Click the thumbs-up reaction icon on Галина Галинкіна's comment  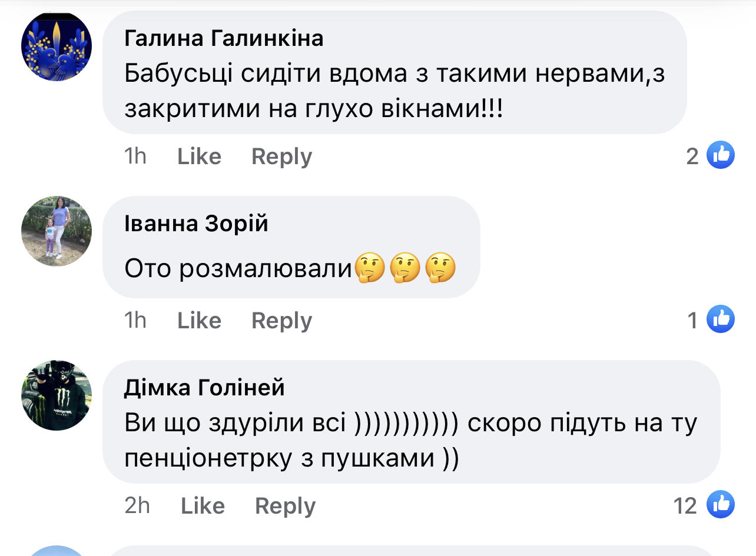click(721, 155)
